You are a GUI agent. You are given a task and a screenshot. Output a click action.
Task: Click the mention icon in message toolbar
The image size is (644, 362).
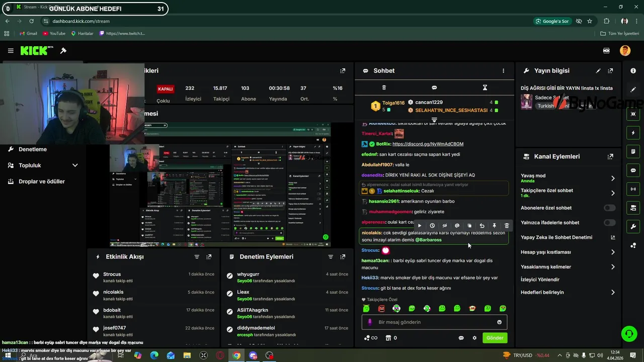coord(457,226)
